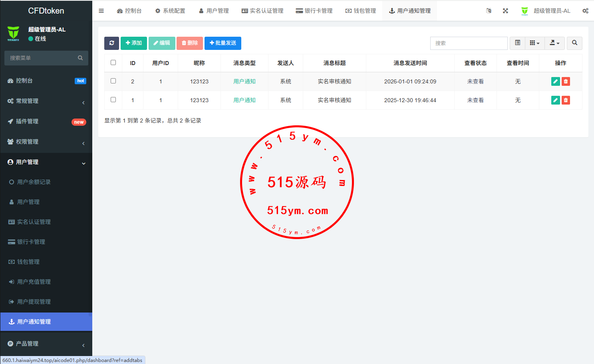Image resolution: width=594 pixels, height=364 pixels.
Task: Click the fullscreen icon in top bar
Action: (x=505, y=11)
